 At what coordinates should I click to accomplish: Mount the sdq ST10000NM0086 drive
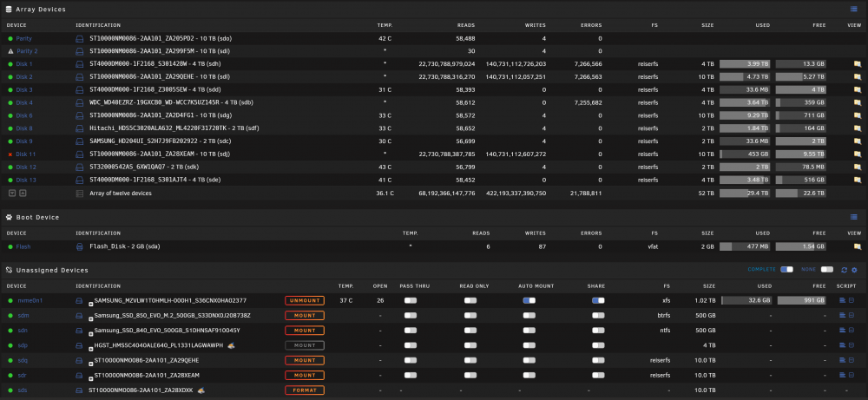[305, 360]
